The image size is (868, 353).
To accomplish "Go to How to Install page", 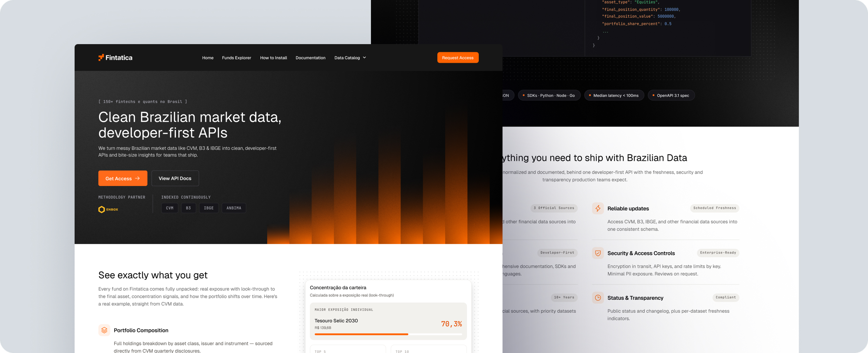I will 274,58.
